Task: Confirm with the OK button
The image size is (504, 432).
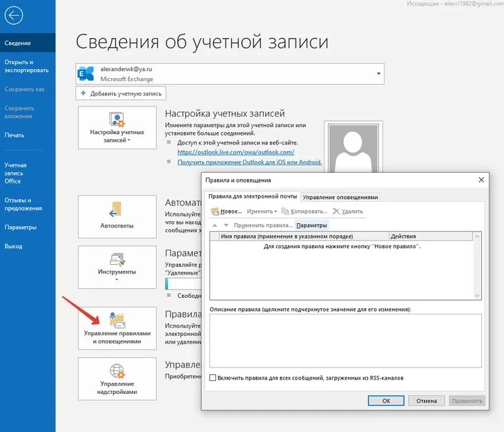Action: [x=386, y=401]
